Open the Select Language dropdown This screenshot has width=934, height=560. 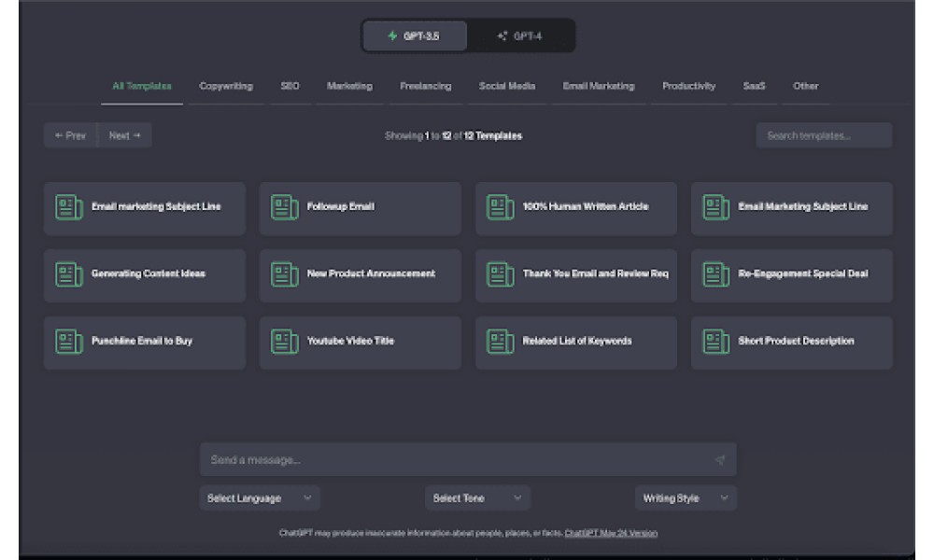pyautogui.click(x=260, y=498)
